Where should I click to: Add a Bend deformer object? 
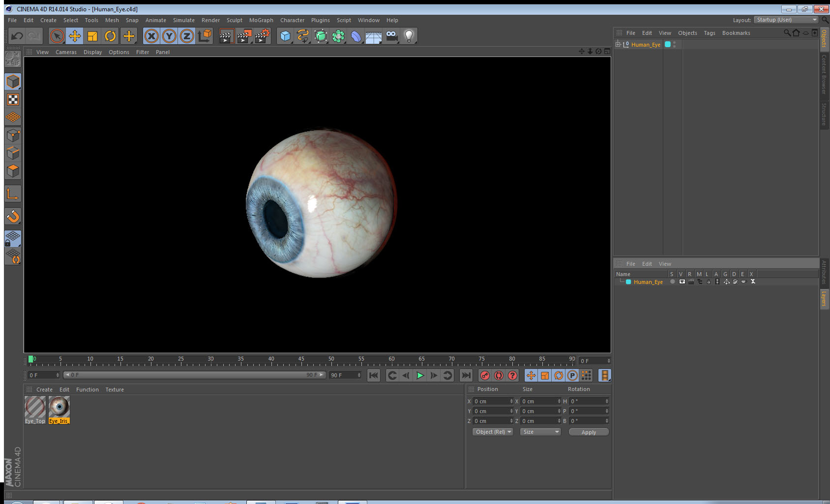(x=356, y=36)
